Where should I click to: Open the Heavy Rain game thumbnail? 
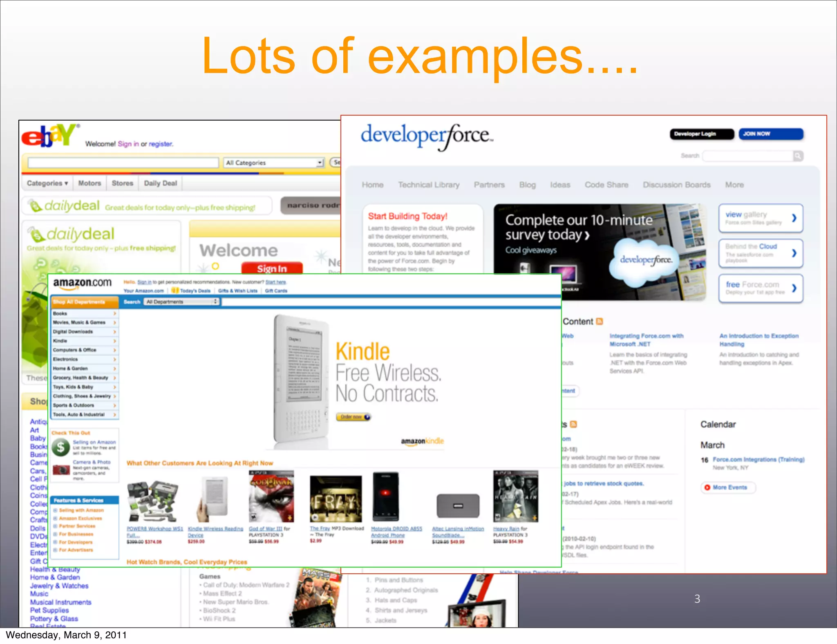[x=515, y=496]
